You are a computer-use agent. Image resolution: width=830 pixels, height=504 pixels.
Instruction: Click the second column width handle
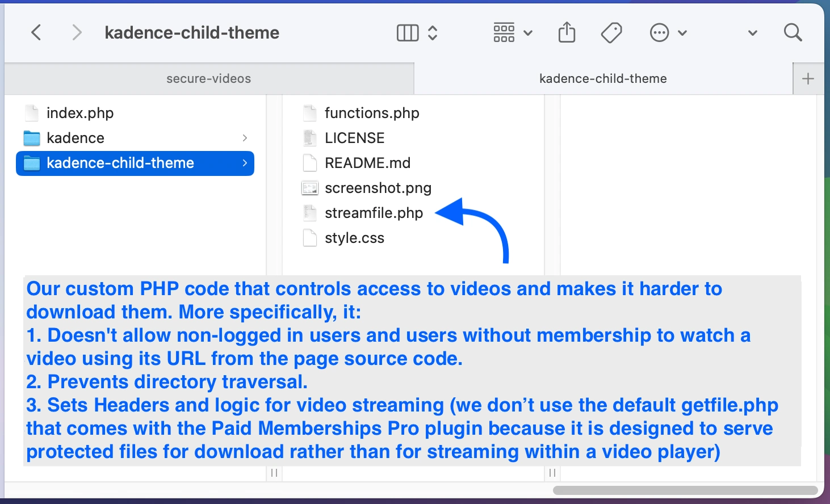[x=552, y=473]
